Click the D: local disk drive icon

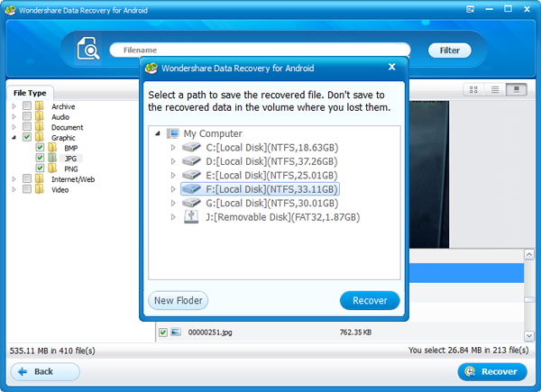pos(191,161)
